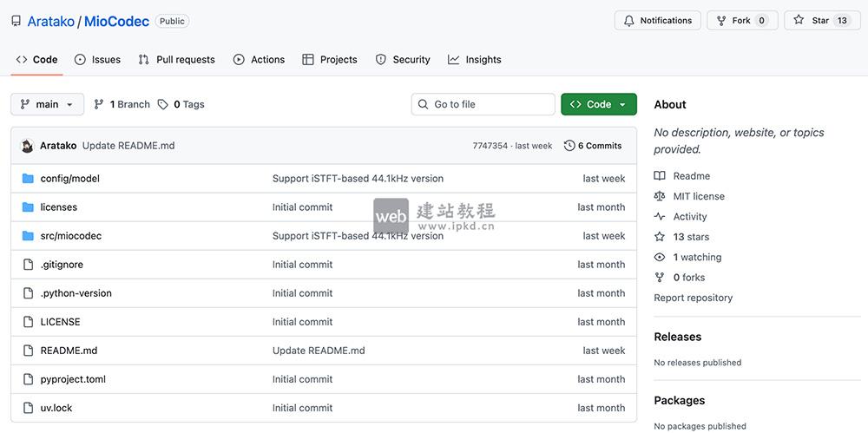The width and height of the screenshot is (868, 433).
Task: Click the pulse icon beside Activity
Action: 660,217
